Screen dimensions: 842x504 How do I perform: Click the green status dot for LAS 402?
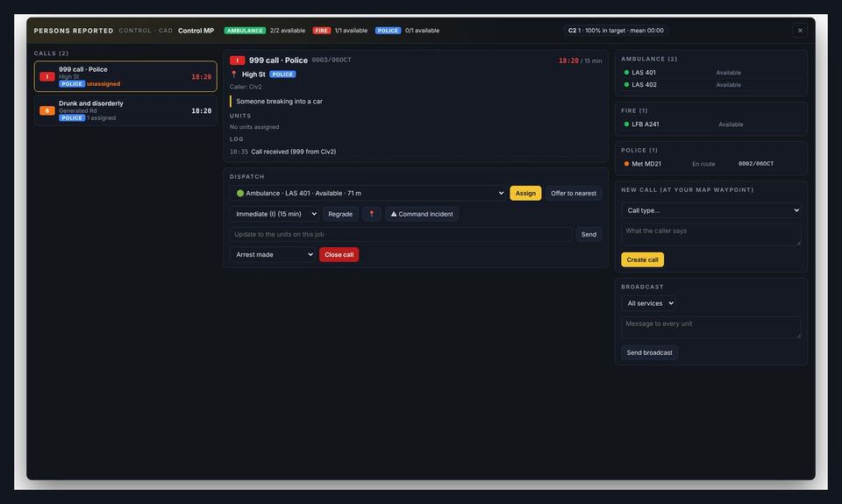[x=626, y=85]
